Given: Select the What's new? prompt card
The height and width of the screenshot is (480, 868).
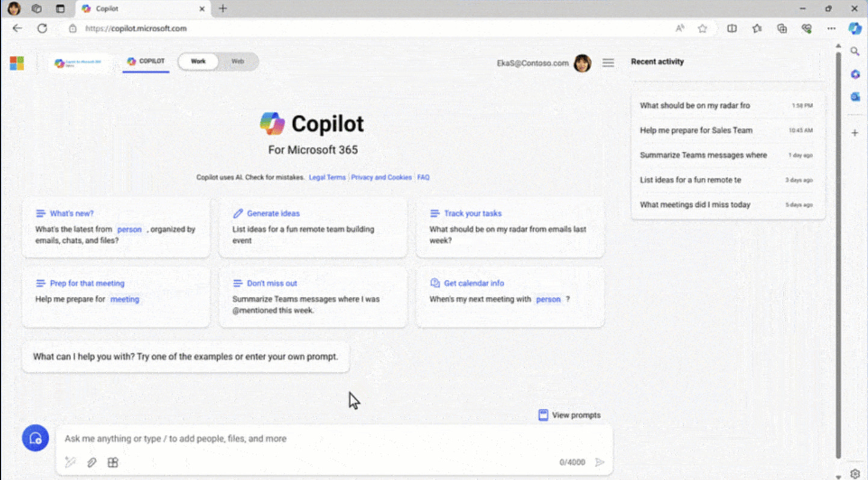Looking at the screenshot, I should [x=116, y=227].
